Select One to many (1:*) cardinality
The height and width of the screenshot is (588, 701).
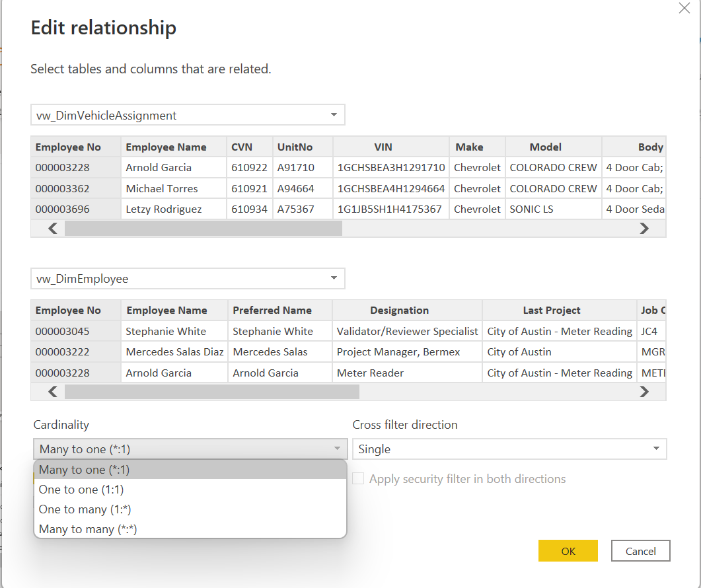tap(84, 509)
